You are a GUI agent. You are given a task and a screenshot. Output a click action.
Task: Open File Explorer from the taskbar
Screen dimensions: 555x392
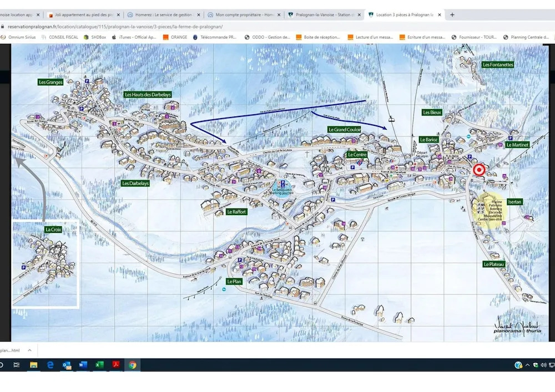click(33, 365)
